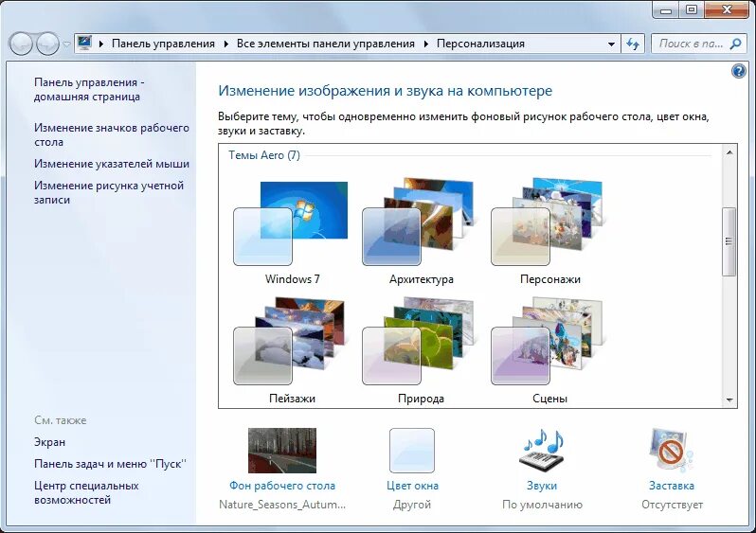Open the help question-mark icon
The height and width of the screenshot is (533, 756).
tap(739, 72)
